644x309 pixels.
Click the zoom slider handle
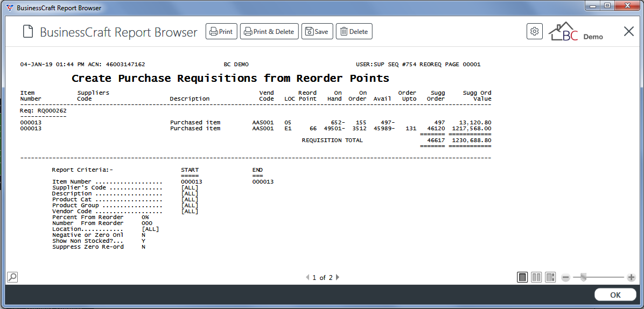583,277
